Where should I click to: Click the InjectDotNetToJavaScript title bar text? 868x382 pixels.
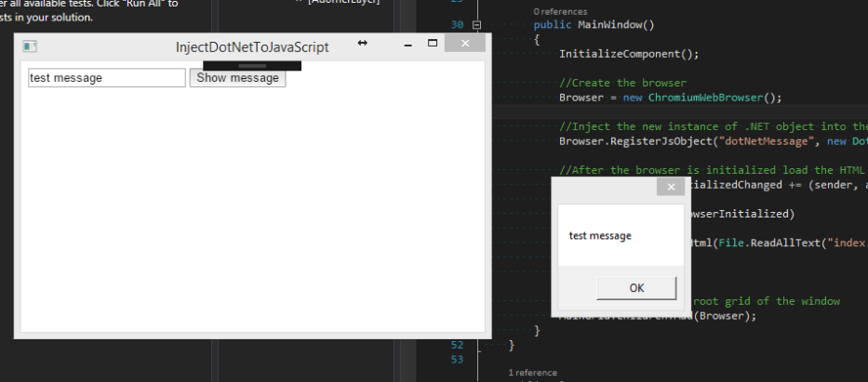coord(252,47)
